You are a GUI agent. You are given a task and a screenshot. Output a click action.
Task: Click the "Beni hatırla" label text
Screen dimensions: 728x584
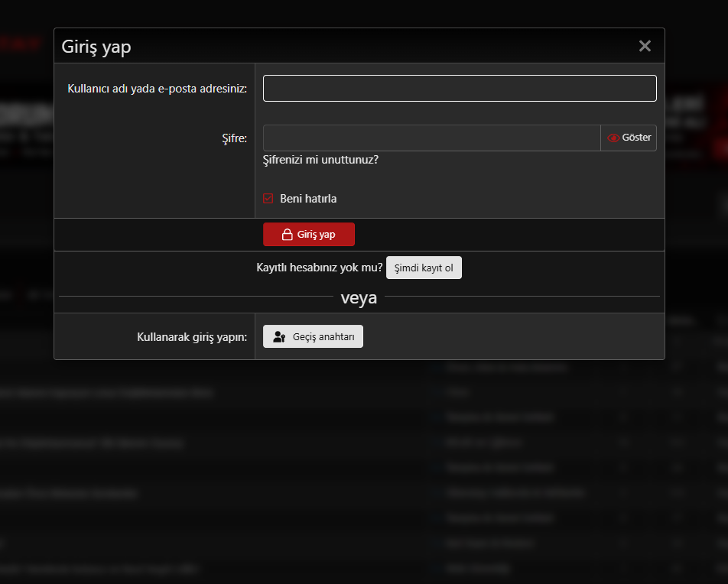point(308,199)
